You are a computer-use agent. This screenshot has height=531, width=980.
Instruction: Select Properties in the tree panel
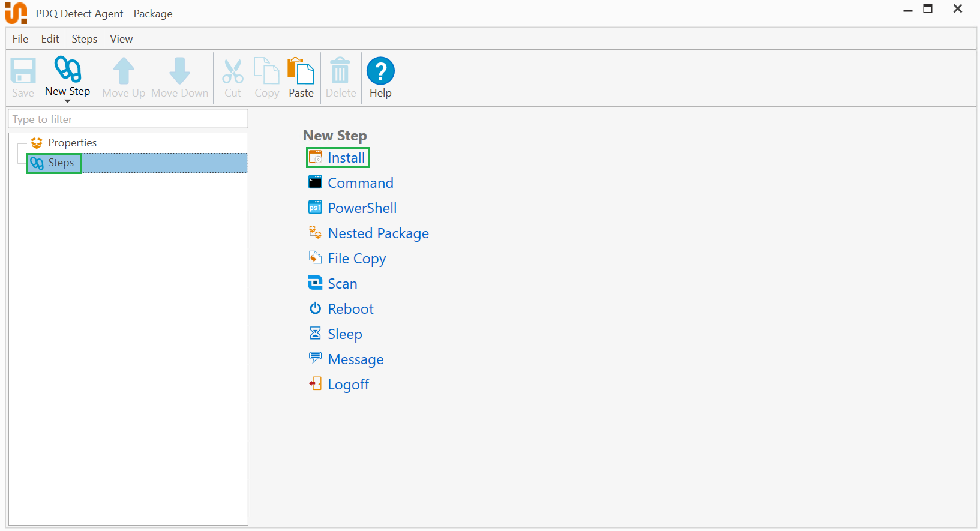coord(72,143)
